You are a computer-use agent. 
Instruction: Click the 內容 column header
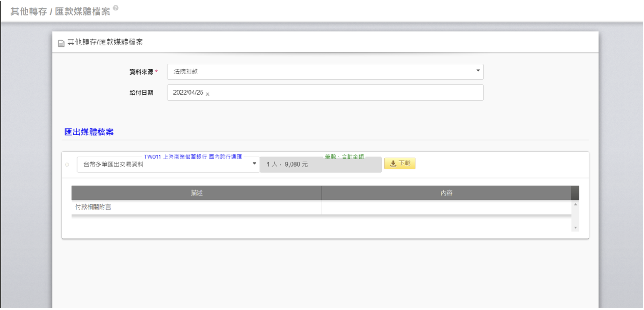[446, 193]
